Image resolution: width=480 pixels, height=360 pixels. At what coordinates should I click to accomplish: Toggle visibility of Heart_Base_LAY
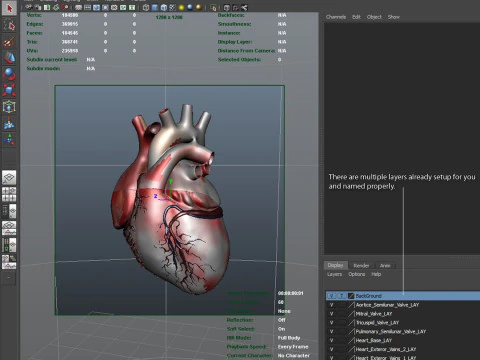pos(331,340)
